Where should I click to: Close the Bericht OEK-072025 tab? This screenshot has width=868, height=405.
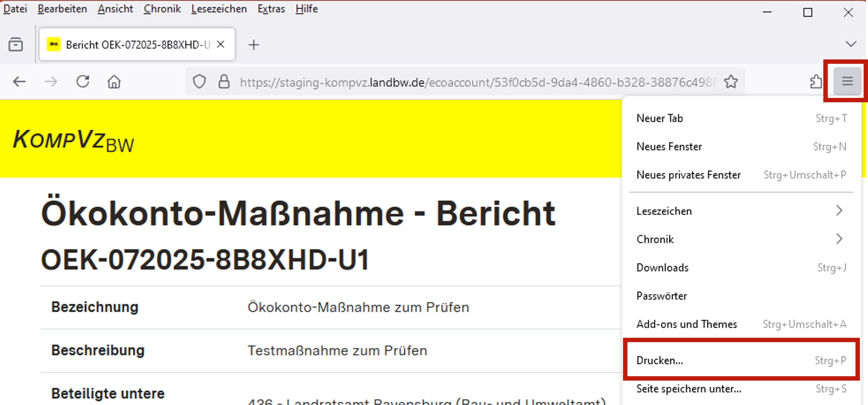point(221,44)
